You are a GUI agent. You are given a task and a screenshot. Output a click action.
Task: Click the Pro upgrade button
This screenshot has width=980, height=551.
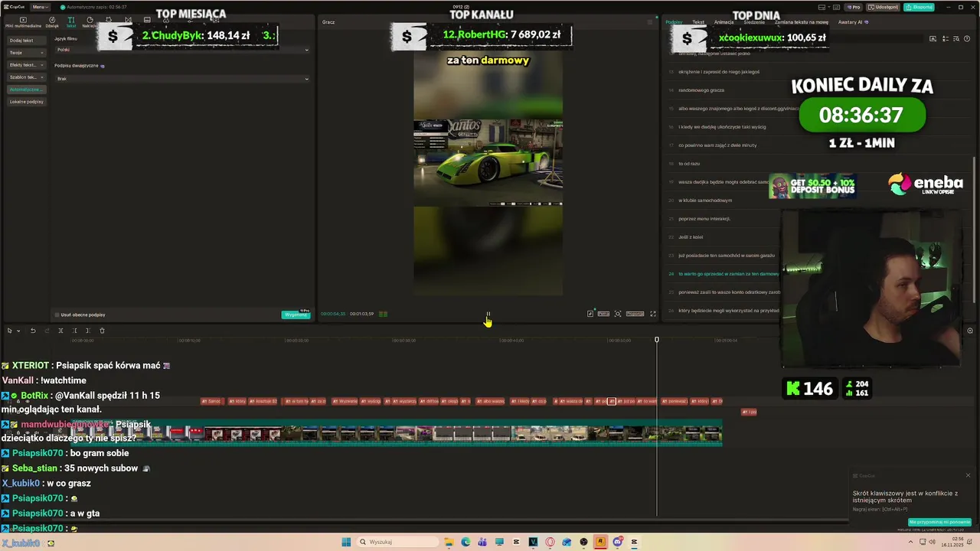[x=854, y=7]
